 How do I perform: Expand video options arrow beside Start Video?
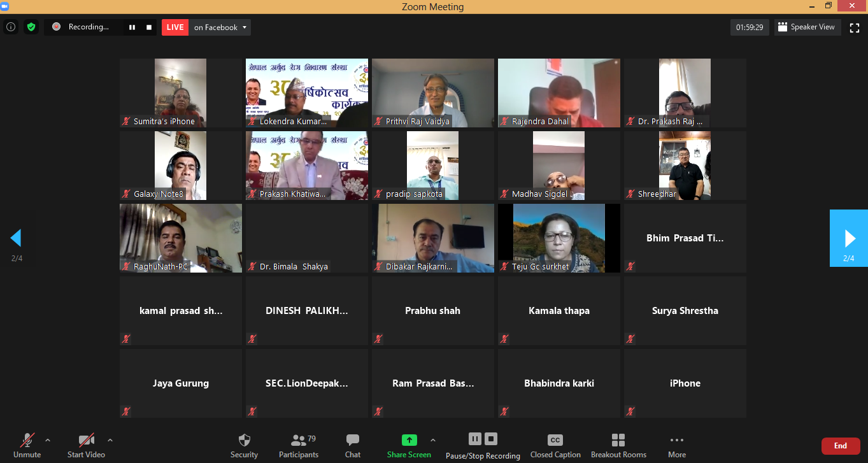pyautogui.click(x=110, y=440)
